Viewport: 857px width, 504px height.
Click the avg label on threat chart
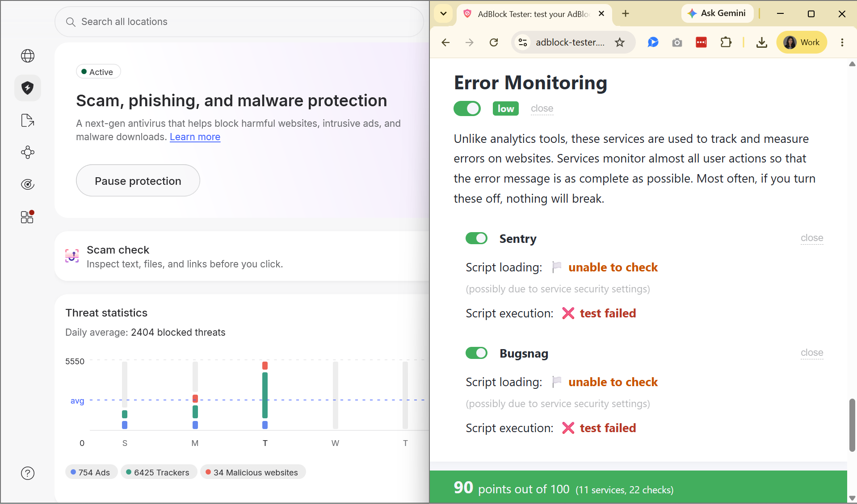[77, 400]
